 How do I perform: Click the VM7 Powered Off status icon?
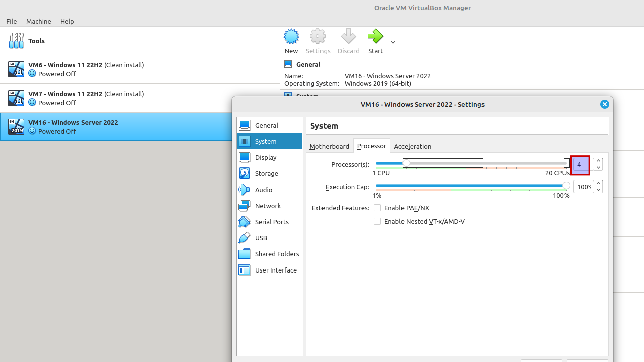click(32, 102)
